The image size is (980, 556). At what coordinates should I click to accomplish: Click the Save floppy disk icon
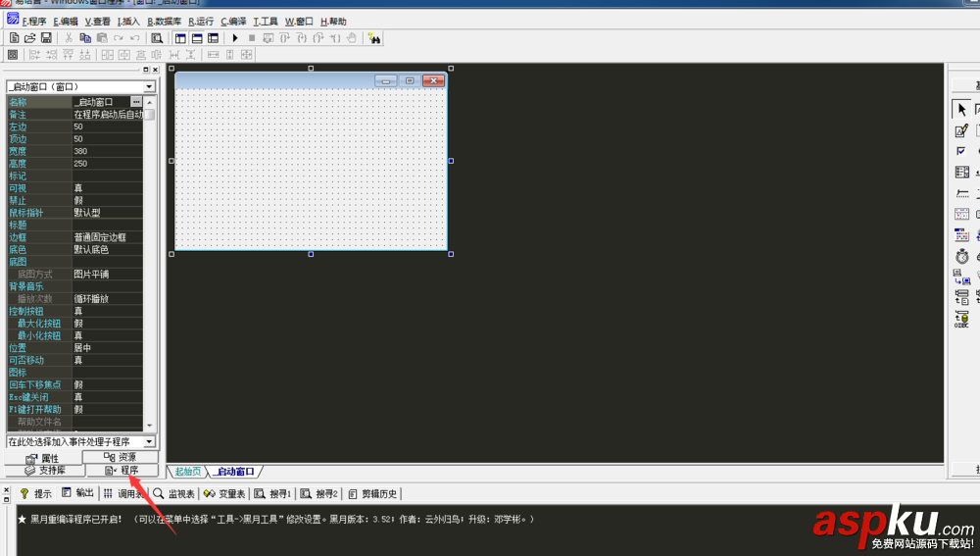[x=46, y=38]
